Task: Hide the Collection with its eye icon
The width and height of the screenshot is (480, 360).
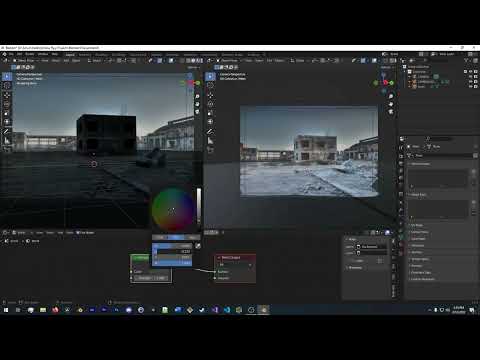Action: 470,72
